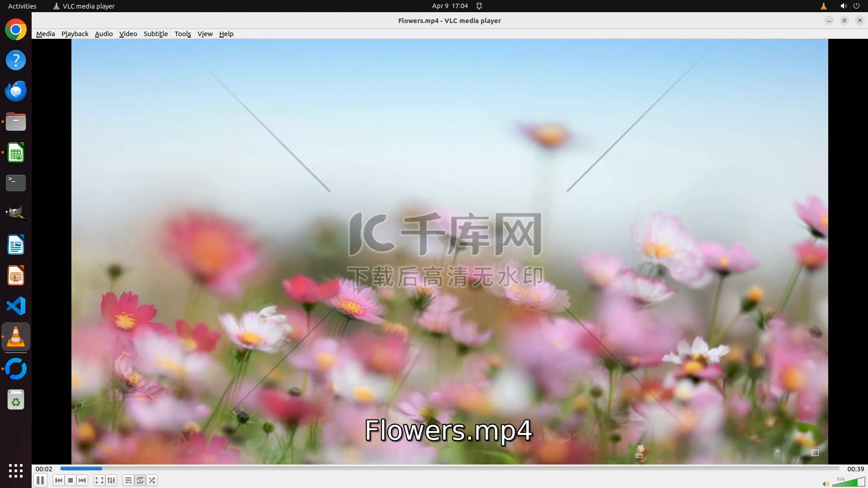Skip to next media in playlist

point(82,480)
